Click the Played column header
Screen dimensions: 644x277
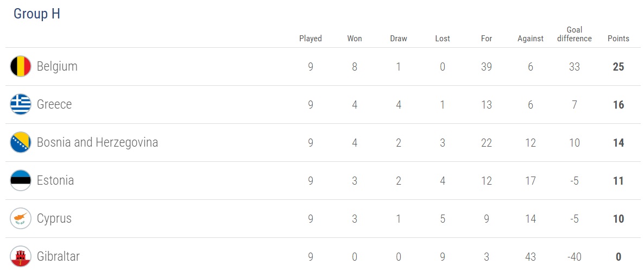(311, 39)
